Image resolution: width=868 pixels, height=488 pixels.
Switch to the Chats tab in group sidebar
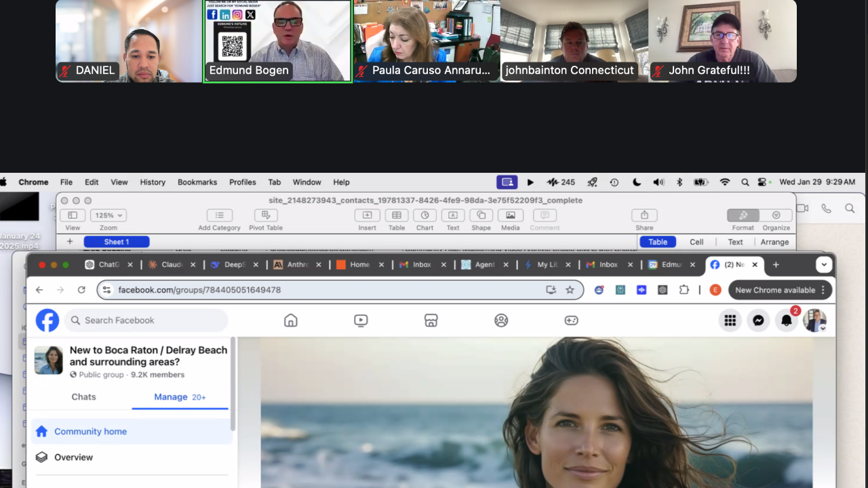click(84, 397)
